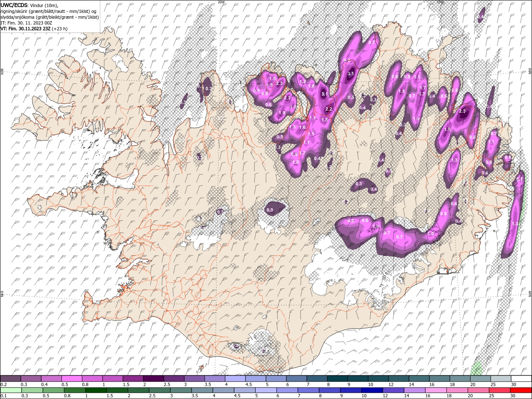Screen dimensions: 532x399
Task: Click the 15W longitude label
Action: (440, 2)
